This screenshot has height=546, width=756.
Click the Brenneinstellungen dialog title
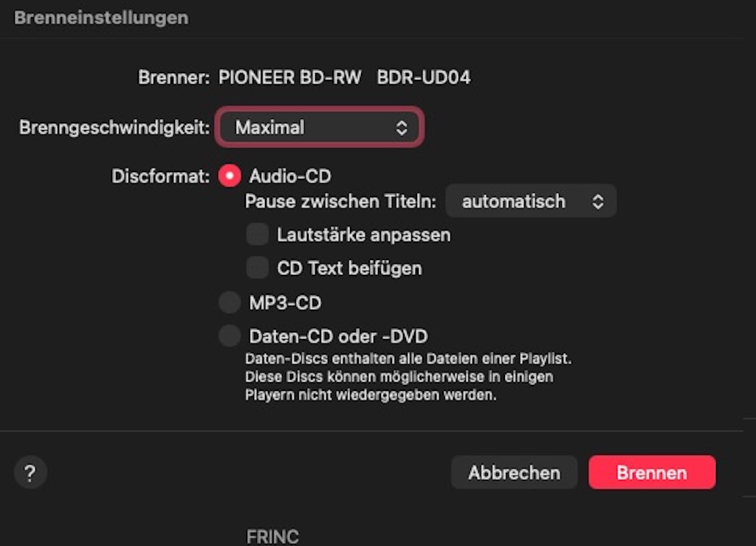(101, 18)
